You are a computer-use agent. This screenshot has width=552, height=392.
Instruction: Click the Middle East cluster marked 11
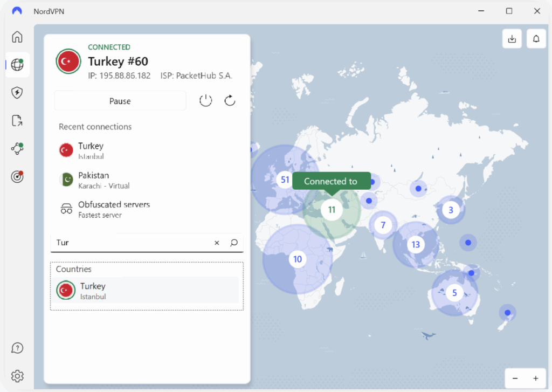coord(332,210)
